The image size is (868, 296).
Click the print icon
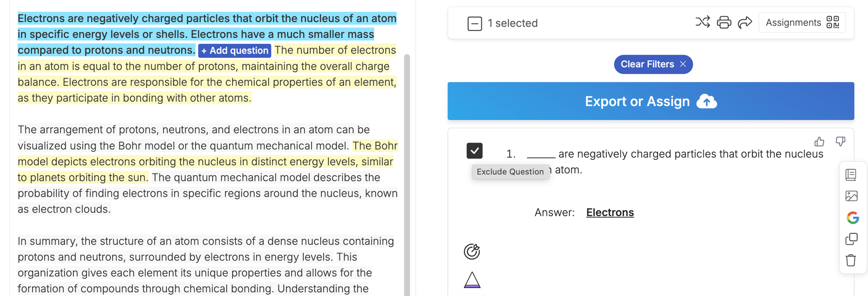point(724,22)
